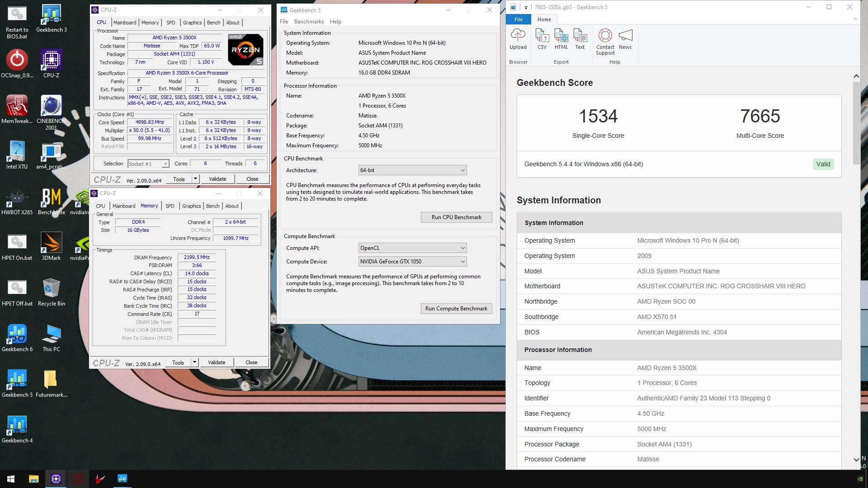Export results as Text
The height and width of the screenshot is (488, 868).
pyautogui.click(x=580, y=39)
